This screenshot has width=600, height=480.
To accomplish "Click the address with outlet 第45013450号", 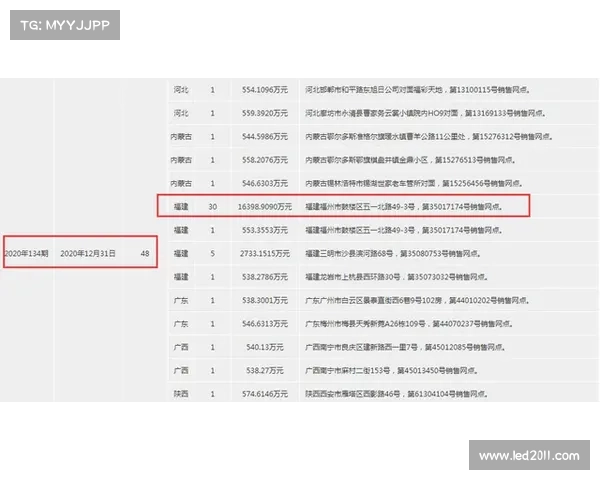I will click(391, 371).
